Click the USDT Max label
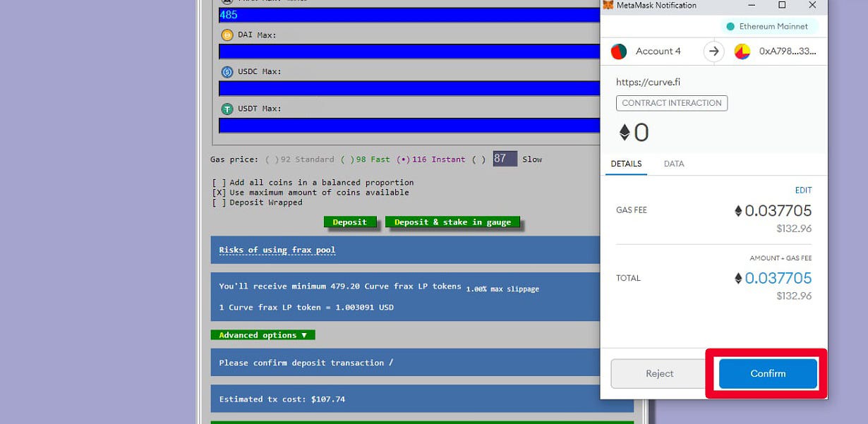868x424 pixels. click(x=260, y=109)
